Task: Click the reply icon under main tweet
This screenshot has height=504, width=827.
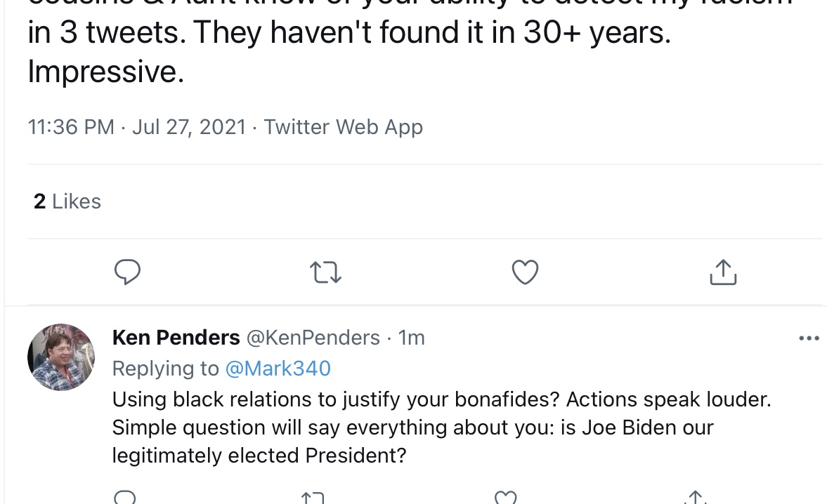Action: point(127,272)
